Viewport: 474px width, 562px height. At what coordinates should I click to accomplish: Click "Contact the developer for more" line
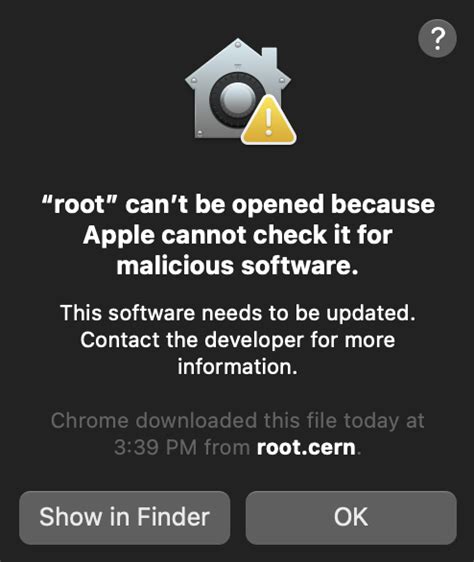pos(238,340)
